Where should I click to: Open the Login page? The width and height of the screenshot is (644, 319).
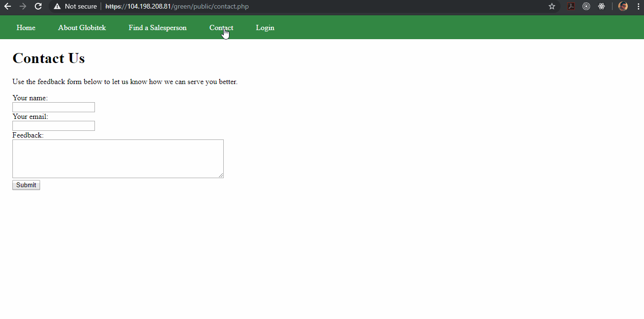[x=265, y=27]
